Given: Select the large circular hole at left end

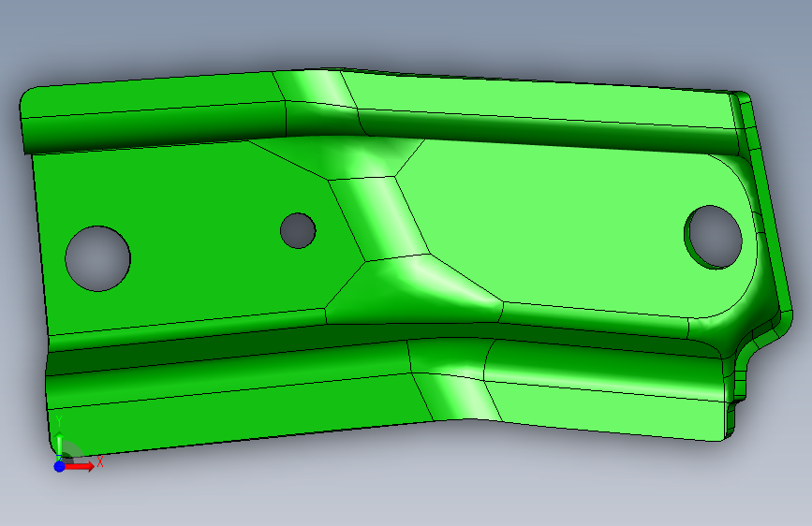Looking at the screenshot, I should point(98,258).
